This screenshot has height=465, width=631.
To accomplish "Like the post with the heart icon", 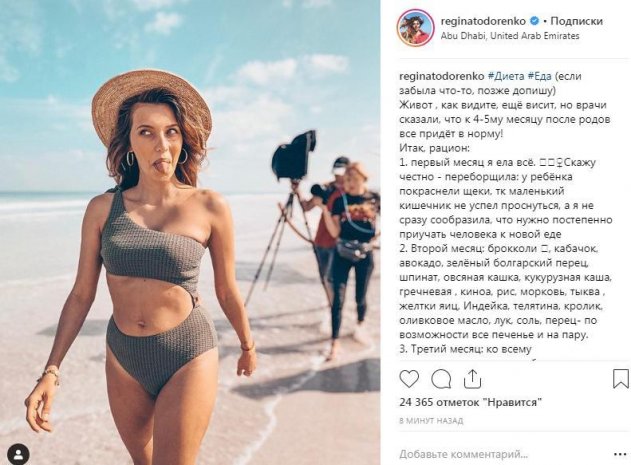I will click(409, 379).
